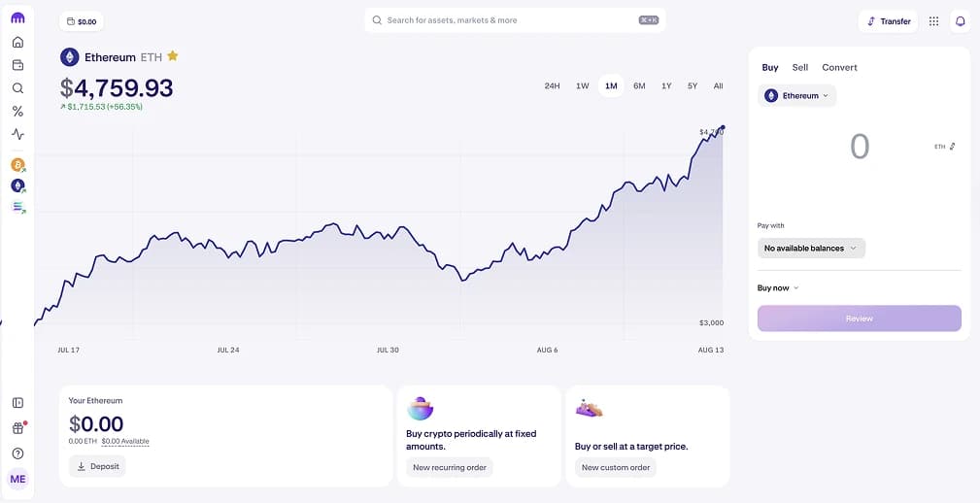Screen dimensions: 980x503
Task: Expand the Ethereum asset dropdown
Action: tap(796, 96)
